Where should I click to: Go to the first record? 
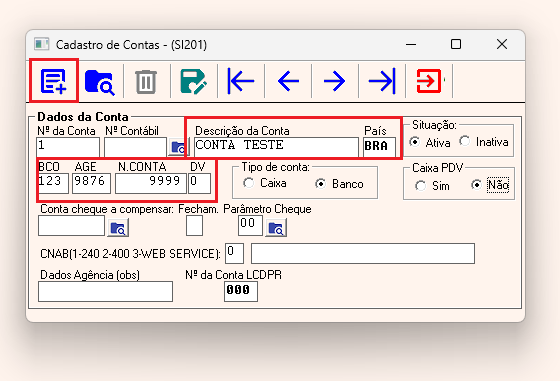click(x=241, y=81)
